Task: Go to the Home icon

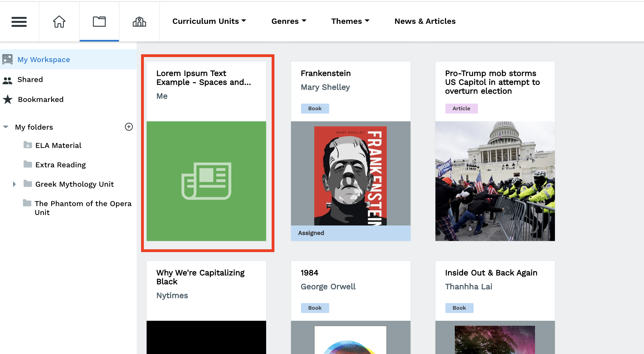Action: pyautogui.click(x=59, y=22)
